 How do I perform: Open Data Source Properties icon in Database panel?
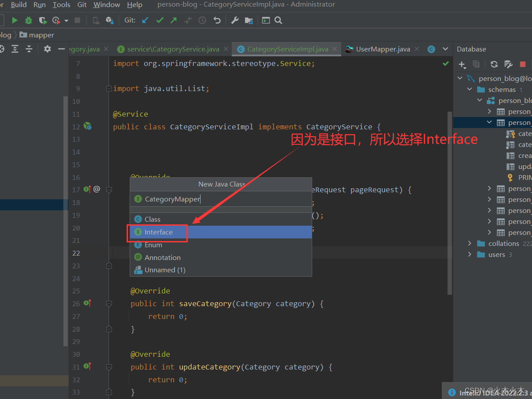pos(508,64)
